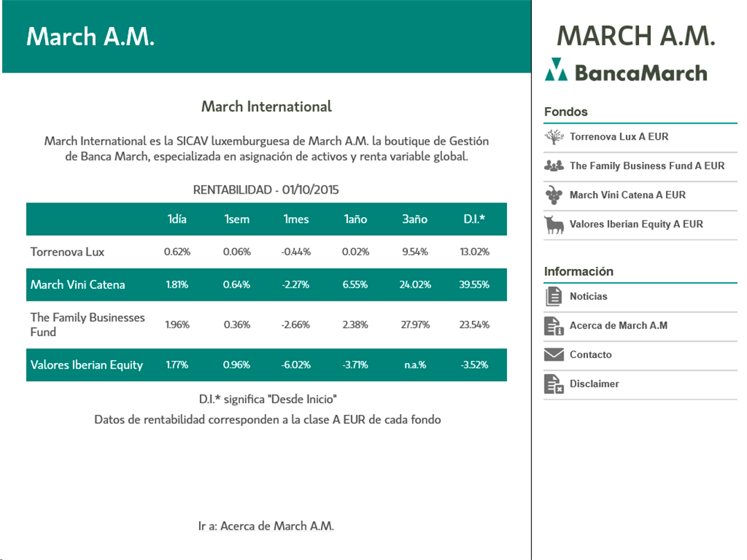
Task: Click the people icon beside The Family Business Fund
Action: (554, 166)
